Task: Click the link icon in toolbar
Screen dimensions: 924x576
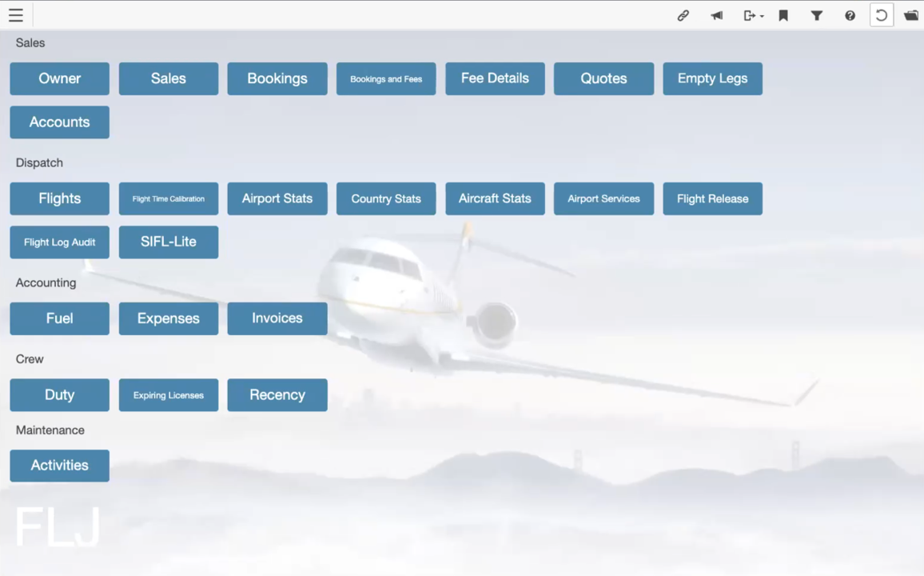Action: point(683,16)
